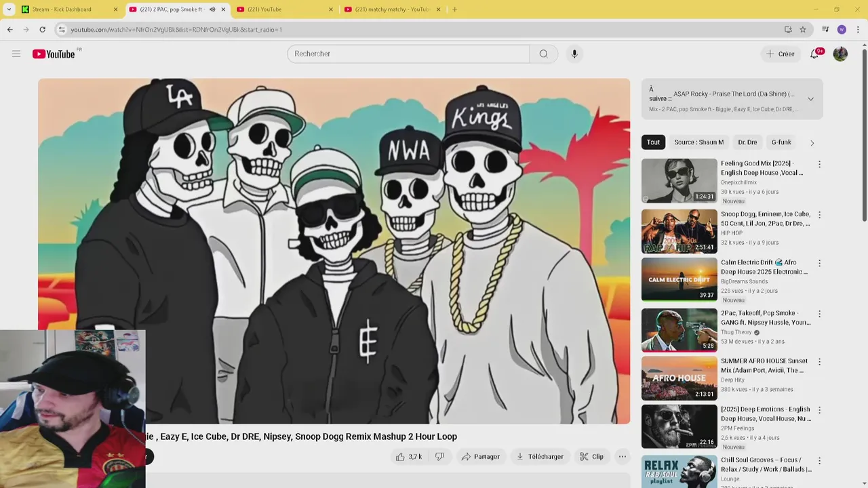Select the Tout filter chip

click(653, 142)
